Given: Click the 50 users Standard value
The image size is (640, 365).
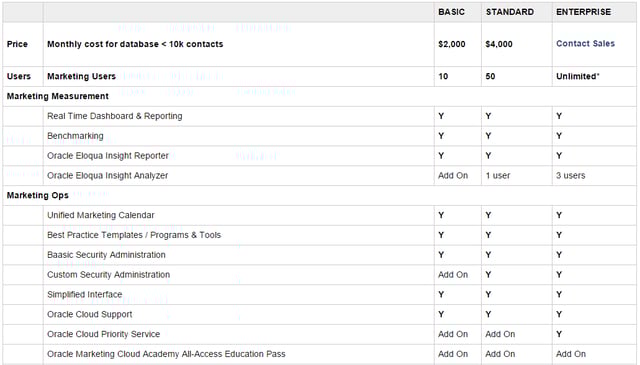Looking at the screenshot, I should click(490, 76).
